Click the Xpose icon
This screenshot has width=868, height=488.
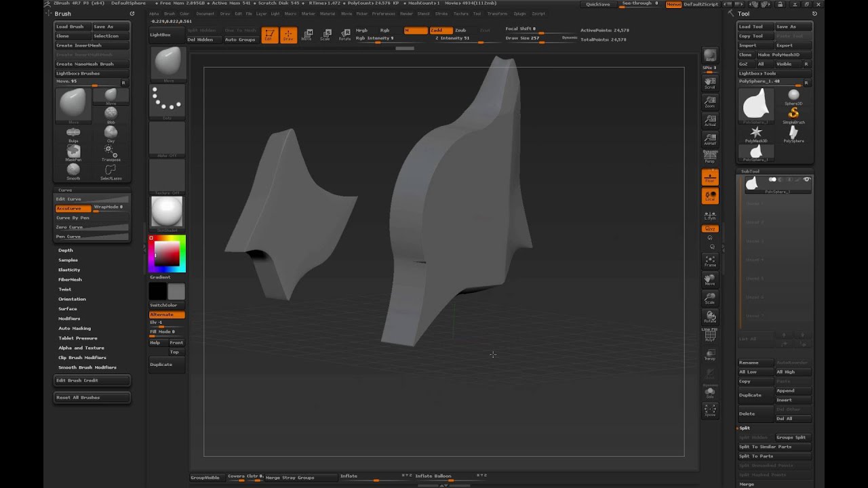point(710,410)
